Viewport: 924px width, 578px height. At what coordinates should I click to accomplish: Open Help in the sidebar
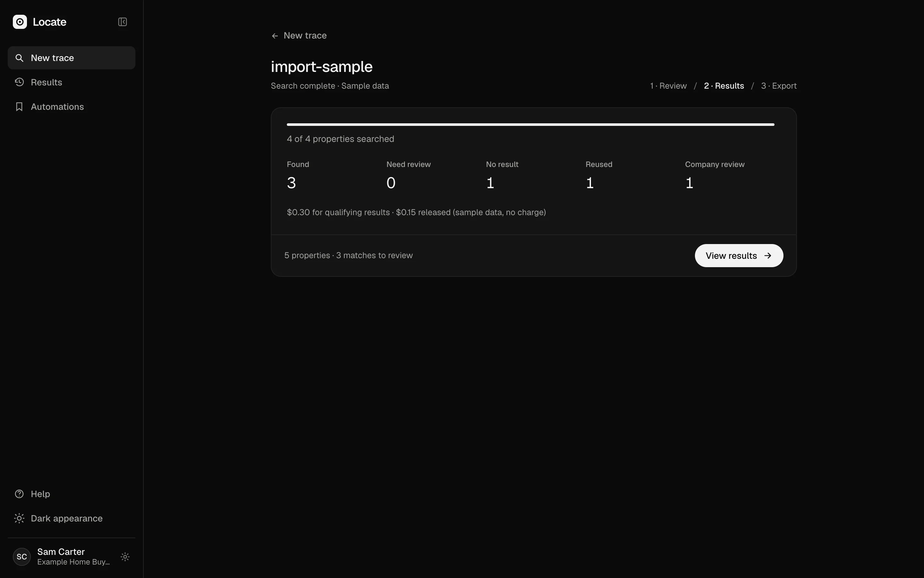pos(72,494)
